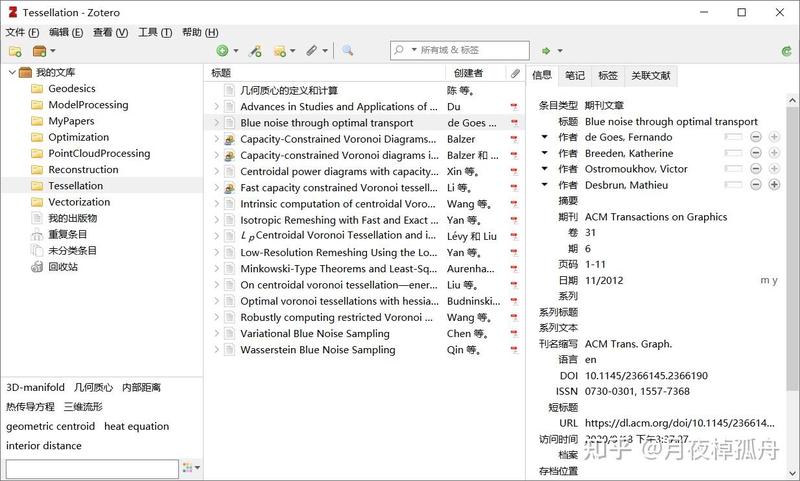Open Advanced Search magnifier icon
Image resolution: width=800 pixels, height=481 pixels.
coord(347,50)
